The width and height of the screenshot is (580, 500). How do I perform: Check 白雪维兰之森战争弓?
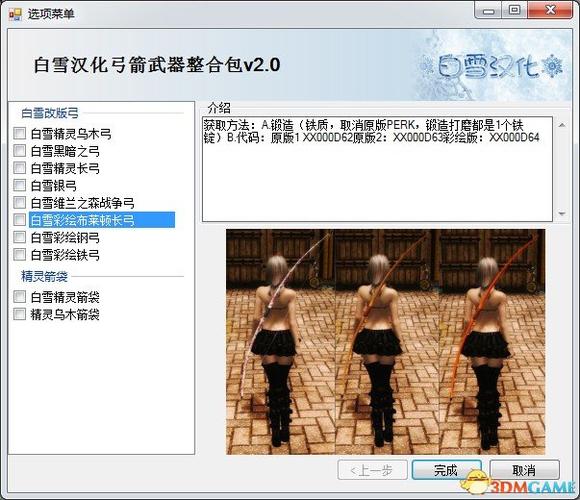coord(19,202)
